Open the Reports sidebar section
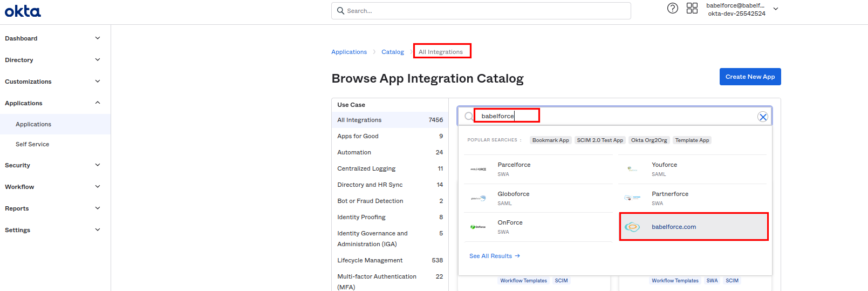 coord(55,208)
